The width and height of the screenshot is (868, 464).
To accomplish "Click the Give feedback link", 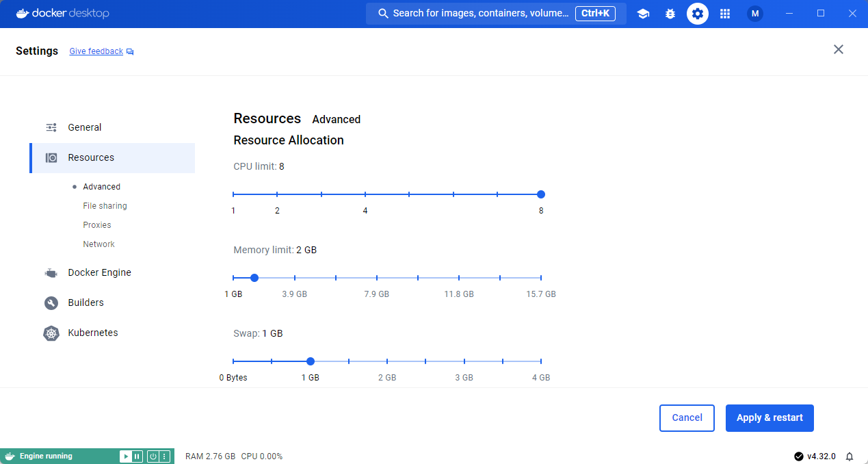I will coord(96,51).
